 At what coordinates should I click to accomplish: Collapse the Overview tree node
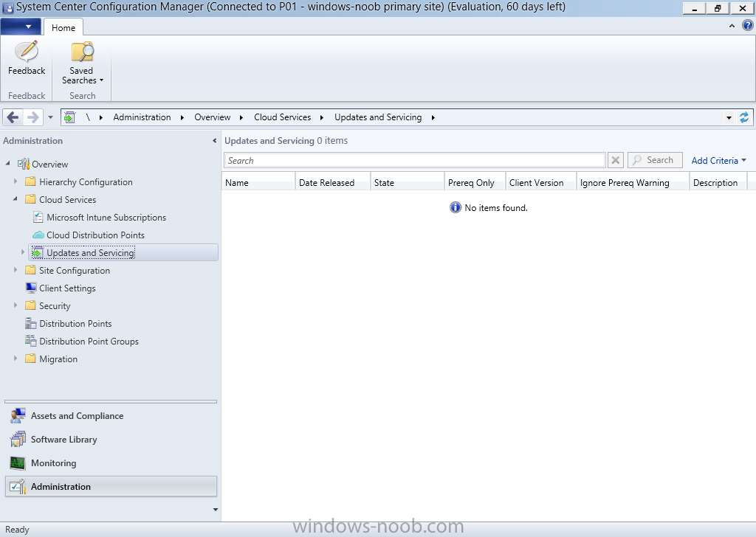7,164
